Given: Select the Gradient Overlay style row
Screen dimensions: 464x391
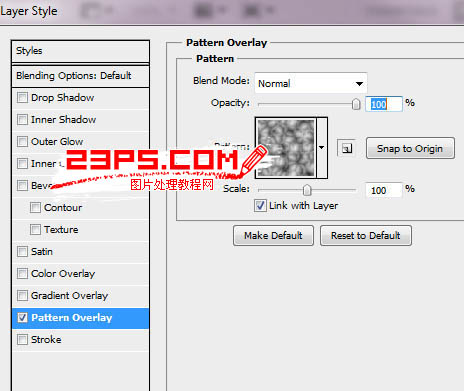Looking at the screenshot, I should coord(80,296).
